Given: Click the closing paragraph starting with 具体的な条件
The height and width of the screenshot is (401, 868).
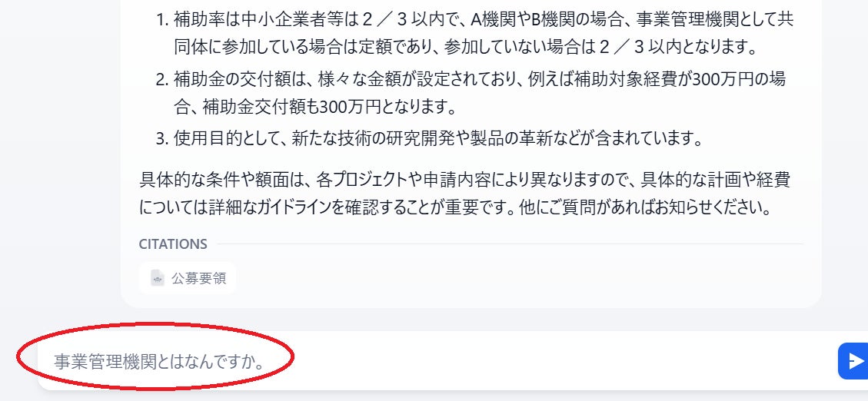Looking at the screenshot, I should (464, 194).
